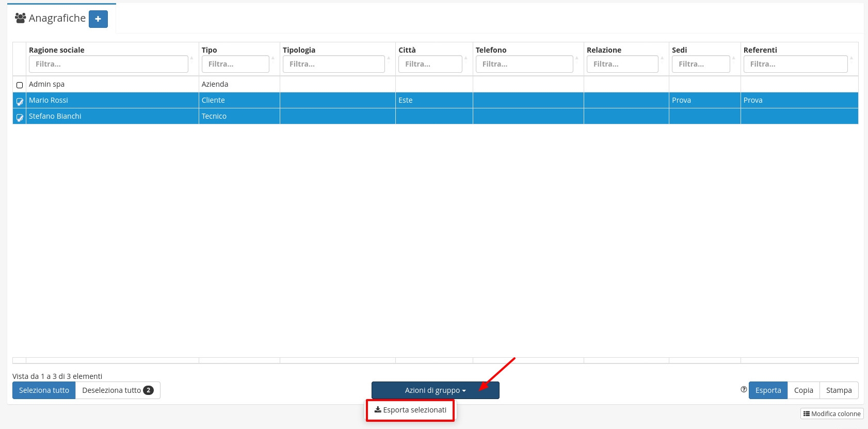Open the Azioni di gruppo dropdown
Image resolution: width=868 pixels, height=429 pixels.
pyautogui.click(x=435, y=390)
